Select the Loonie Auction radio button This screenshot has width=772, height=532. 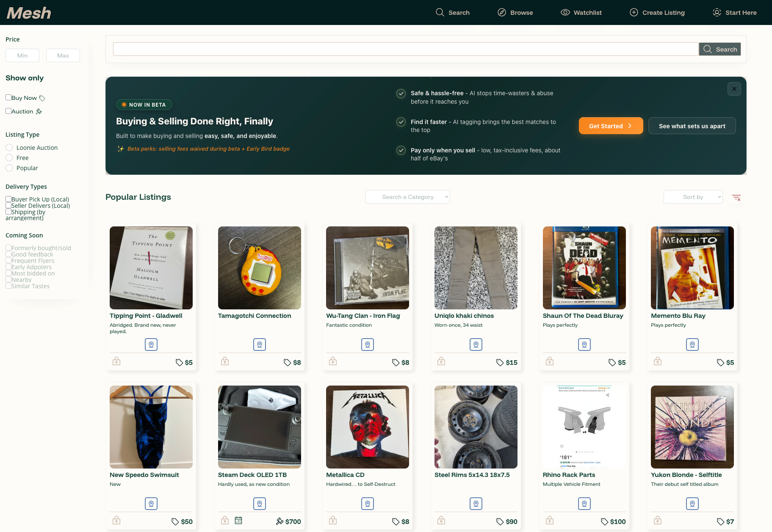(9, 148)
